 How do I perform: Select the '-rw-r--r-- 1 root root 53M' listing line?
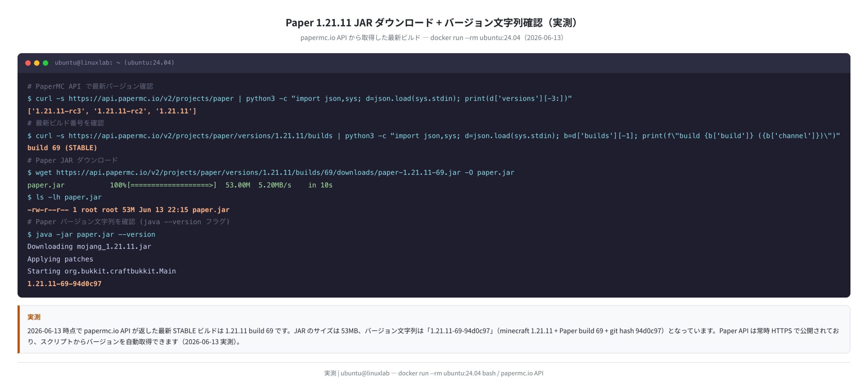pyautogui.click(x=128, y=210)
